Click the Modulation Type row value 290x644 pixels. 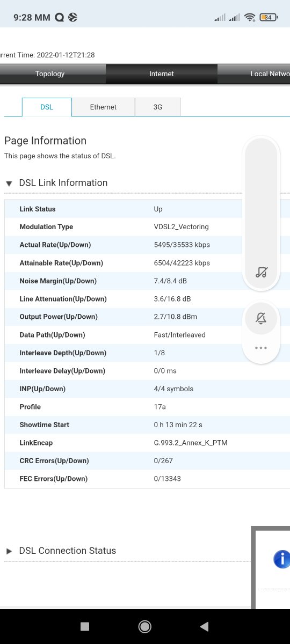pos(181,227)
